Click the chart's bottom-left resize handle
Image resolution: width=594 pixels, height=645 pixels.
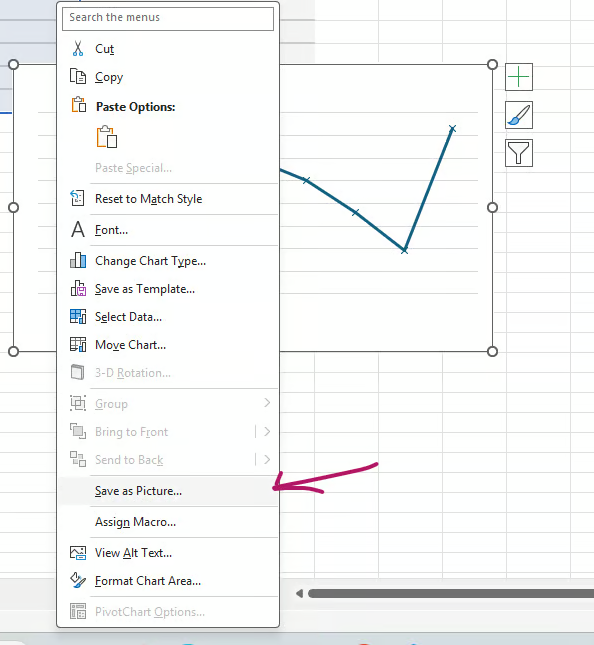click(x=14, y=351)
